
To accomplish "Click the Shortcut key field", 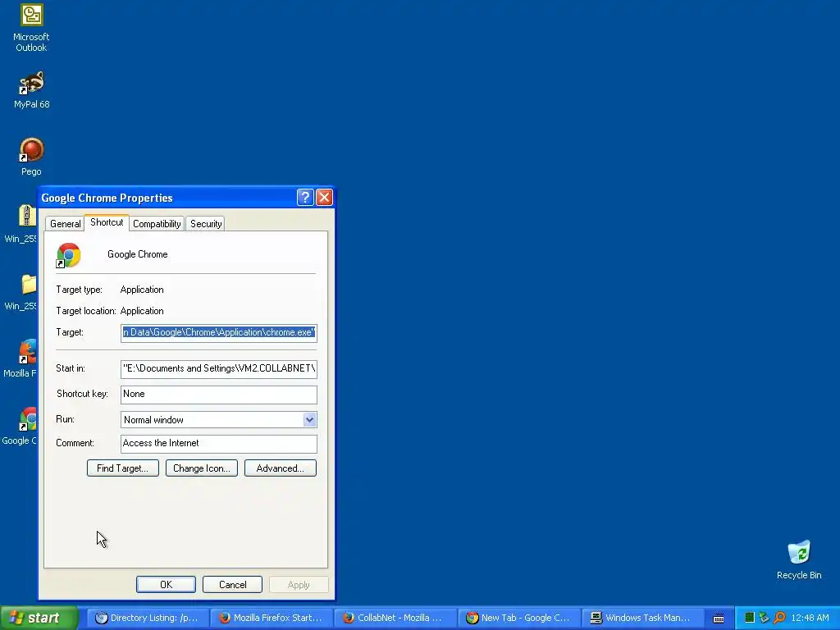I will (x=218, y=395).
